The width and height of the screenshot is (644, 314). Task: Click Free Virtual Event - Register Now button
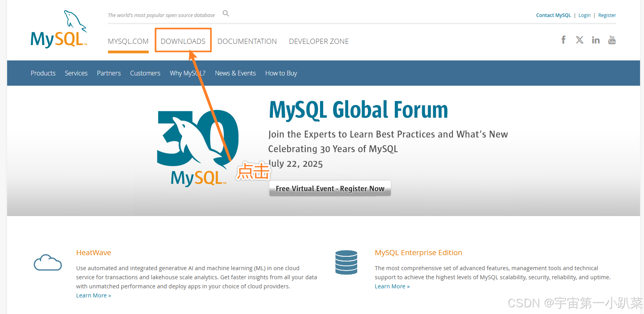pyautogui.click(x=330, y=188)
